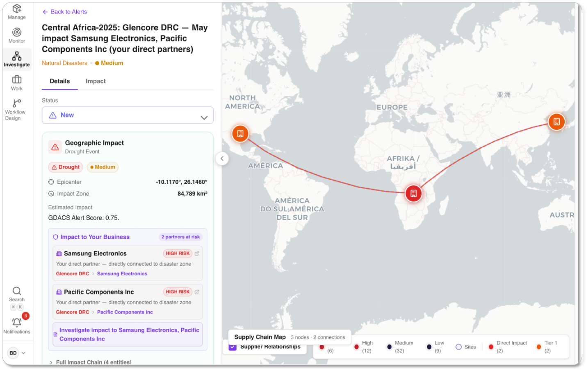Click the red Glencore DRC map marker
588x371 pixels.
click(413, 193)
